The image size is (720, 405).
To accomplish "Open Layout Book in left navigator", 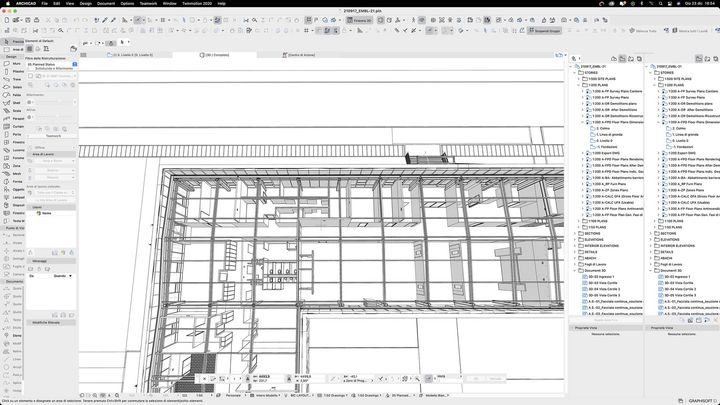I will click(631, 59).
